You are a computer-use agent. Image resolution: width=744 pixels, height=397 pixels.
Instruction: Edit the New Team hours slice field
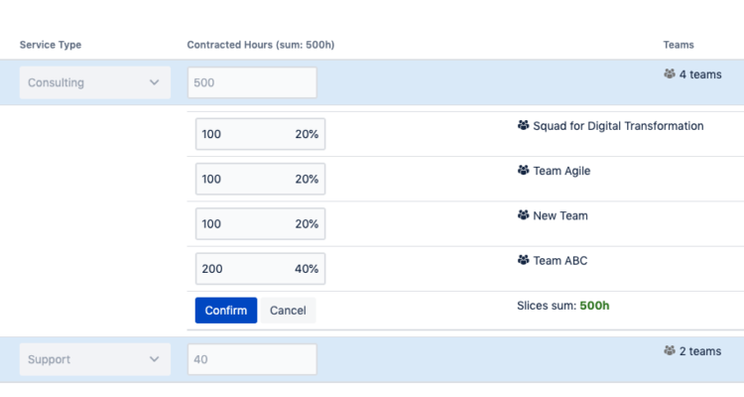[260, 223]
